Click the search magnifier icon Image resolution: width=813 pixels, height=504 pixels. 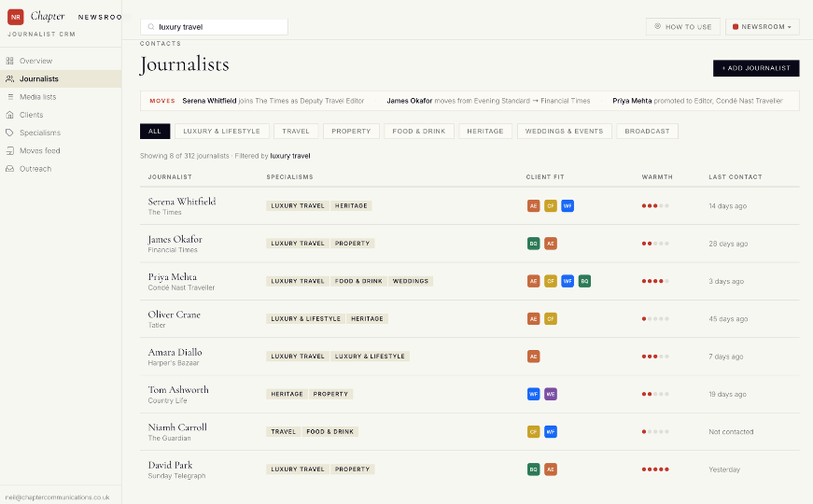pyautogui.click(x=151, y=27)
